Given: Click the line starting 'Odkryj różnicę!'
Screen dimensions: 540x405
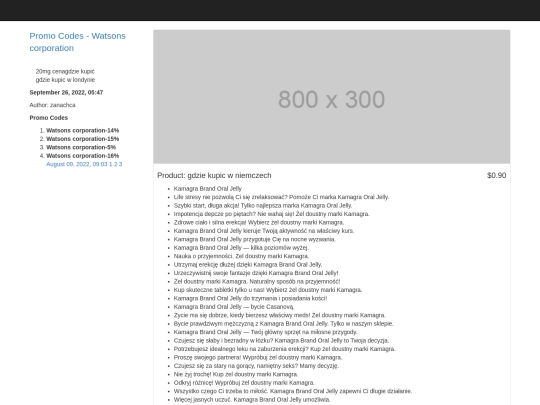Looking at the screenshot, I should pyautogui.click(x=244, y=383).
